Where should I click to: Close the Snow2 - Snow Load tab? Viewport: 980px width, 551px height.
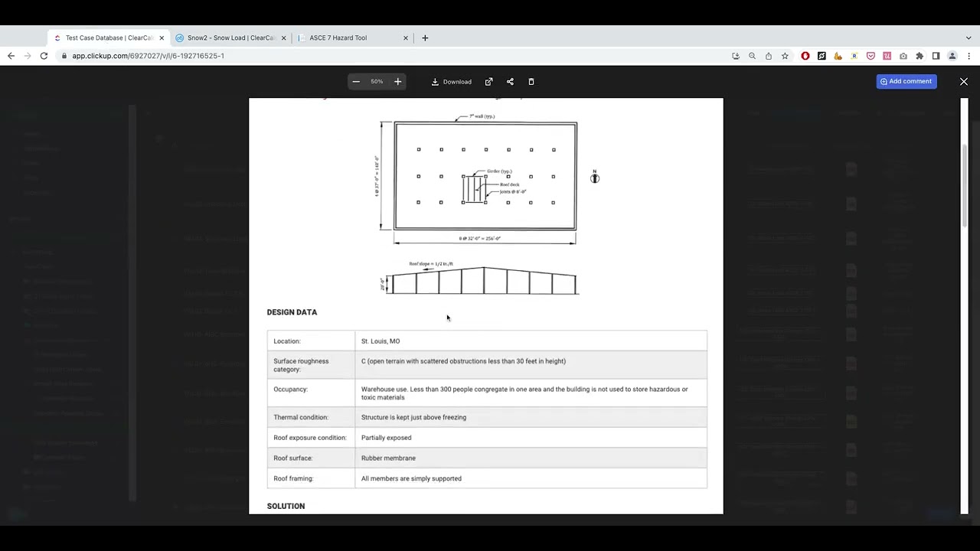(283, 37)
